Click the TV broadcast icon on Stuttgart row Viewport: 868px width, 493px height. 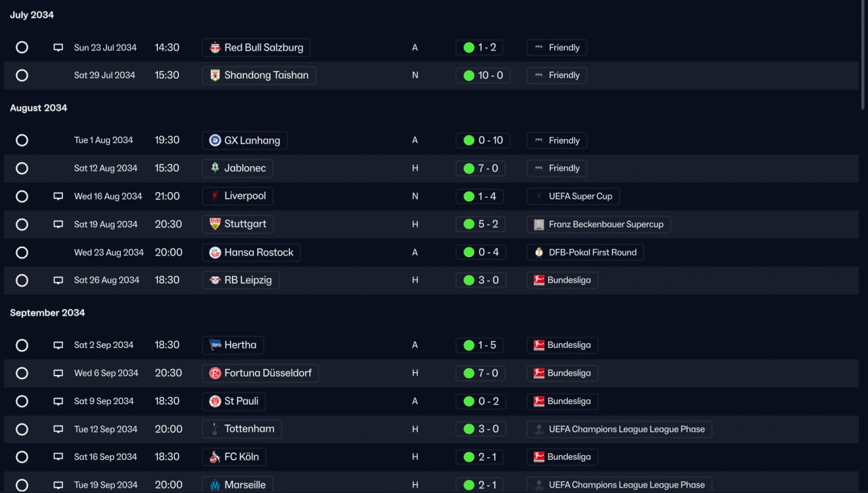point(58,224)
